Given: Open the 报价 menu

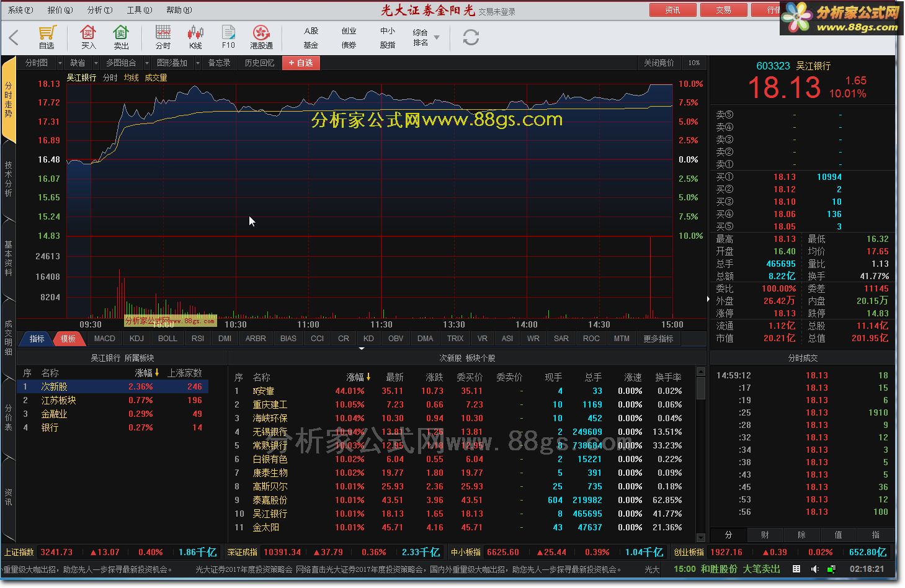Looking at the screenshot, I should (x=60, y=10).
